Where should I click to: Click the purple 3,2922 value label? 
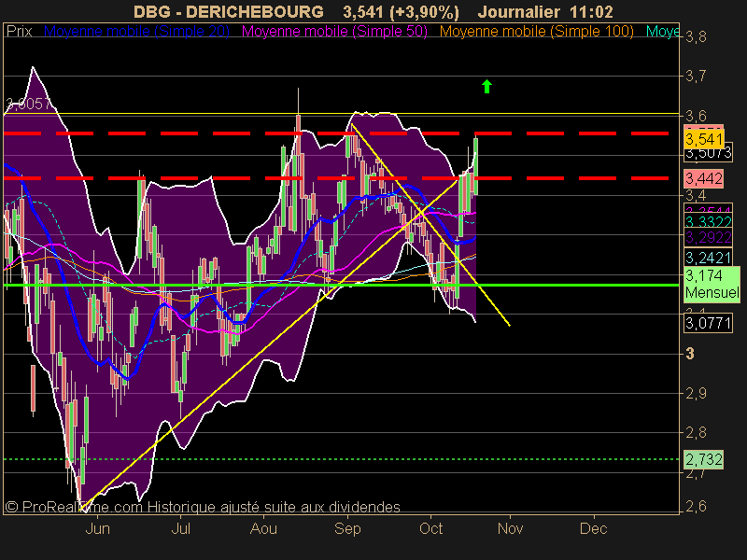pyautogui.click(x=708, y=237)
